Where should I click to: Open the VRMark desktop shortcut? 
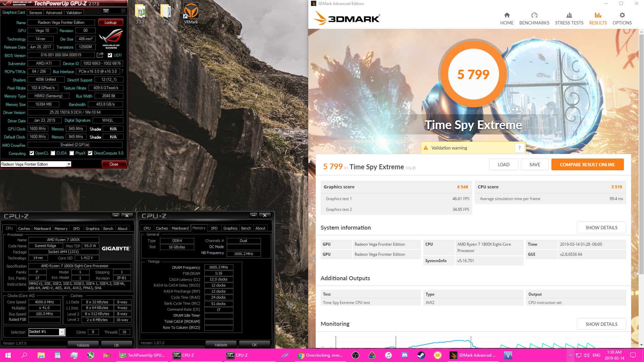click(x=191, y=13)
